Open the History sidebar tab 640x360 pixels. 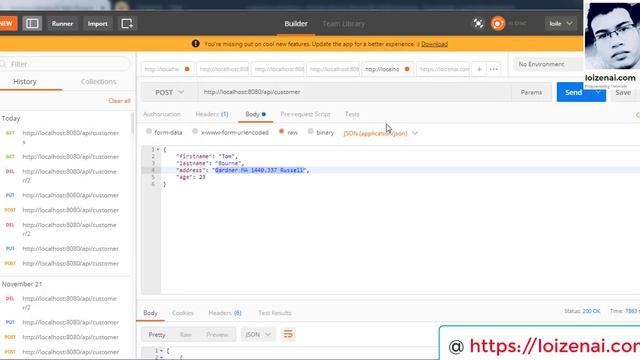pyautogui.click(x=25, y=82)
